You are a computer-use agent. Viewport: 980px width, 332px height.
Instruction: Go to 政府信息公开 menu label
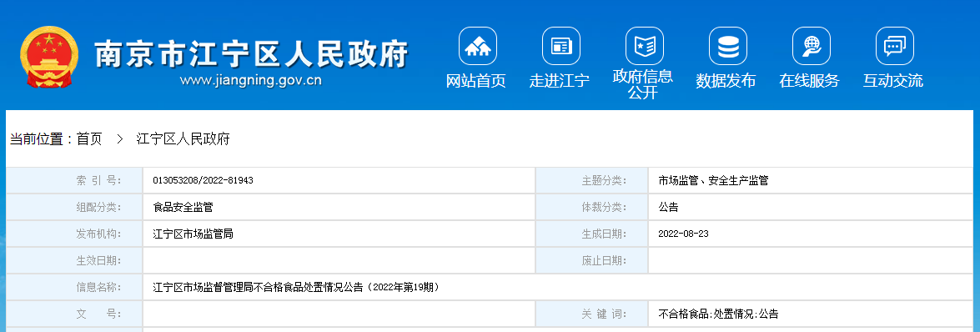pos(643,84)
